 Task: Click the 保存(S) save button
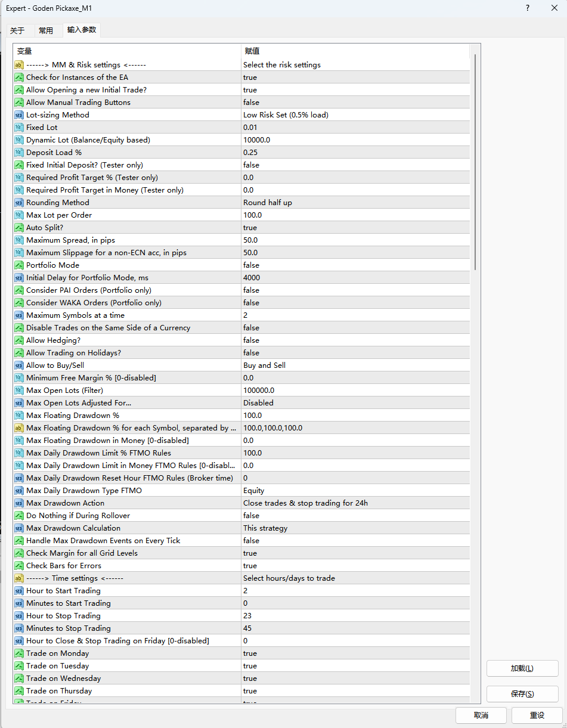point(522,694)
